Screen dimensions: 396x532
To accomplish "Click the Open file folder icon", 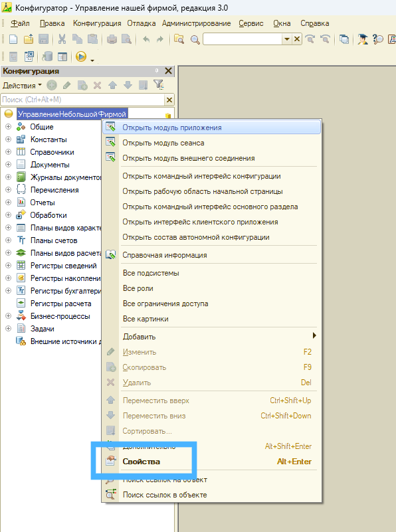I will click(x=29, y=39).
